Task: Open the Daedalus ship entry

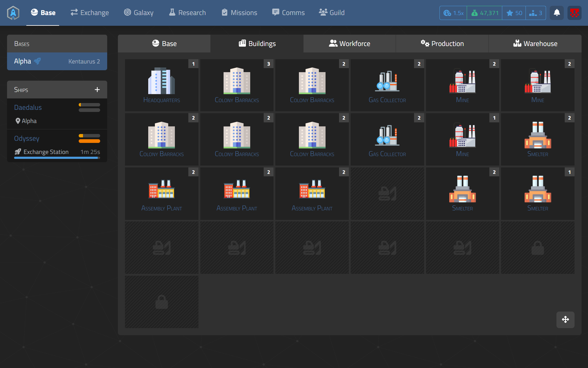Action: 28,107
